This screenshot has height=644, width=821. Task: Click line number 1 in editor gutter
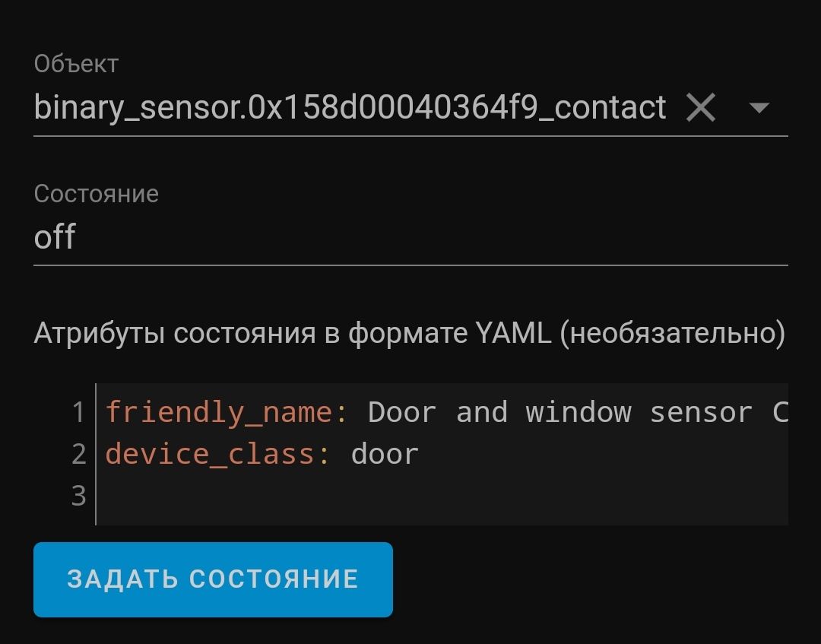tap(78, 412)
